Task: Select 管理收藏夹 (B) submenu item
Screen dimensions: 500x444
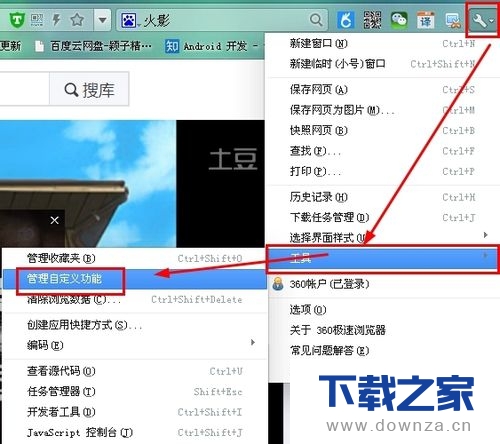Action: point(135,258)
